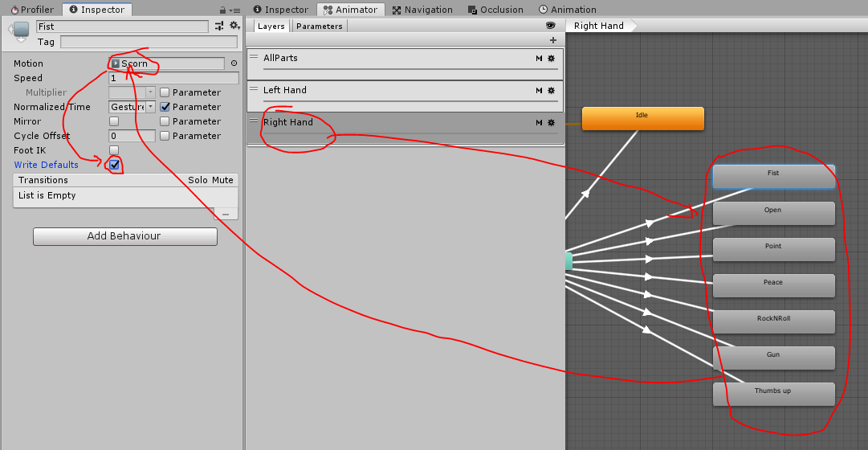868x450 pixels.
Task: Click the Right Hand breadcrumb in graph
Action: point(599,26)
